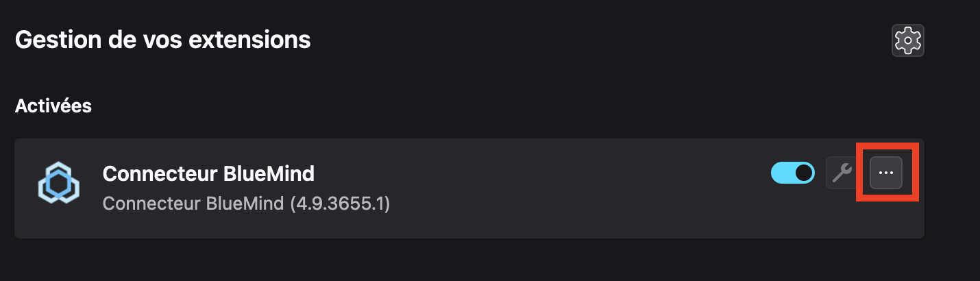Click the BlueMind extension's options wrench
The width and height of the screenshot is (980, 281).
pyautogui.click(x=841, y=173)
